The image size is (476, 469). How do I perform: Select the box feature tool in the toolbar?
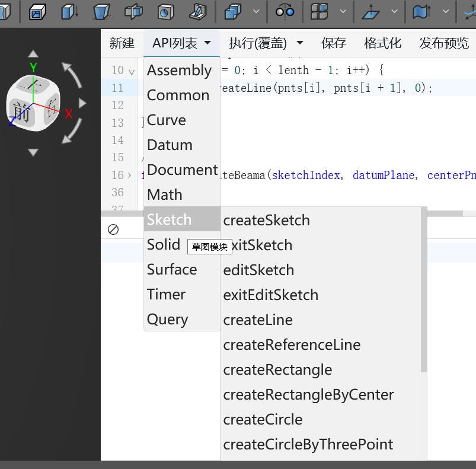point(37,13)
